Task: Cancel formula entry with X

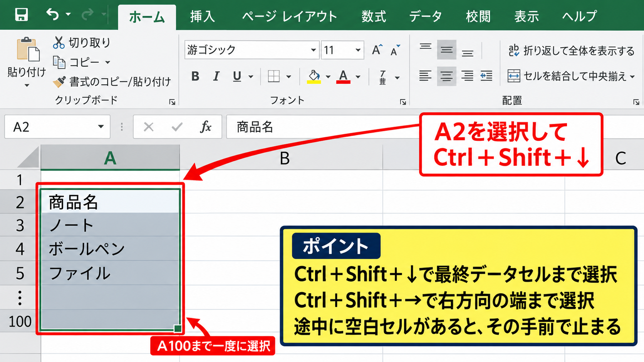Action: coord(149,127)
